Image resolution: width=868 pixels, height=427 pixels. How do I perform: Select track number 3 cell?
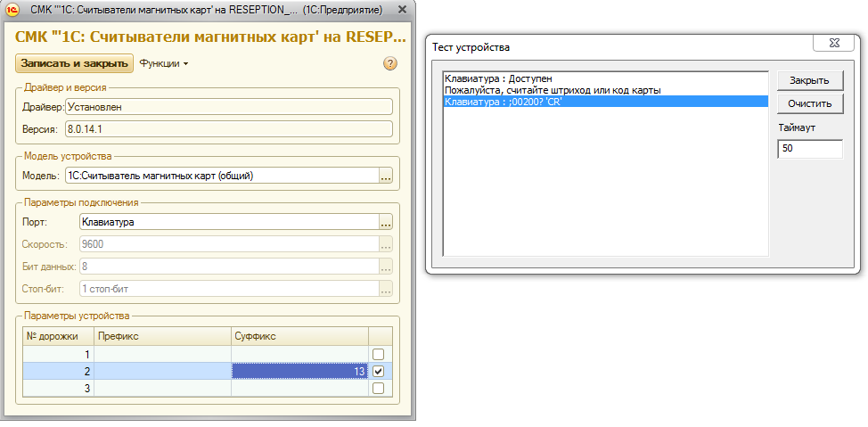point(58,389)
